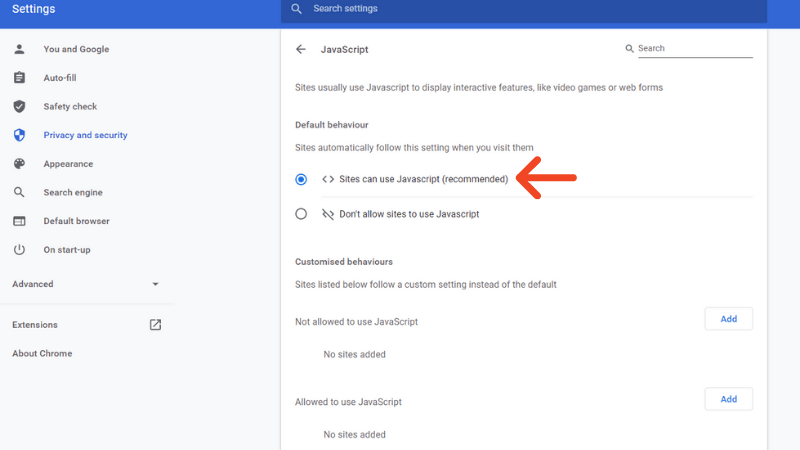Open the Extensions link

pos(35,324)
